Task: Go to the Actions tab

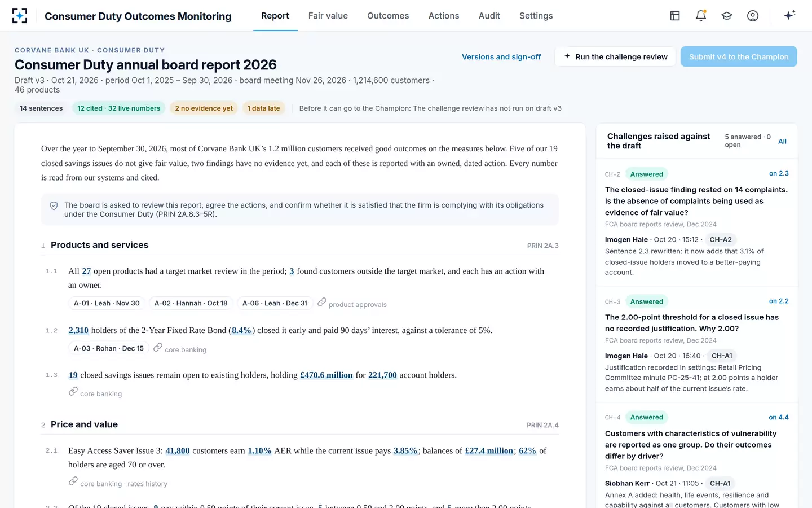Action: point(444,16)
